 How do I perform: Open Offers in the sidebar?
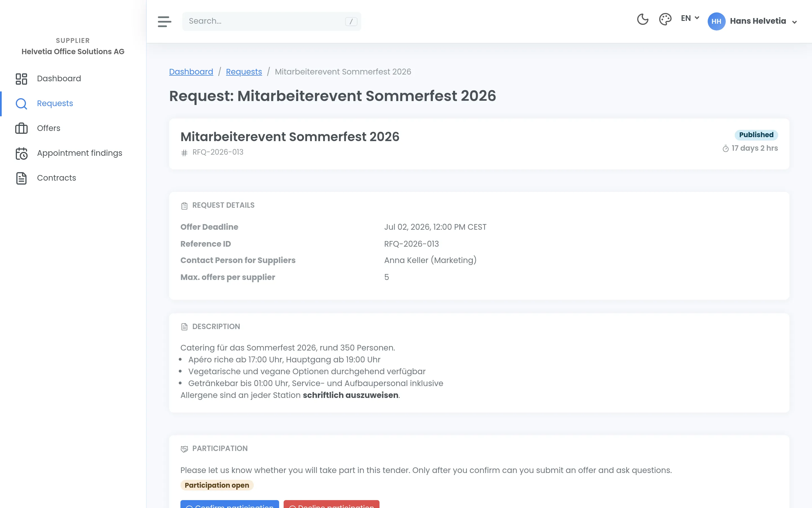(73, 128)
